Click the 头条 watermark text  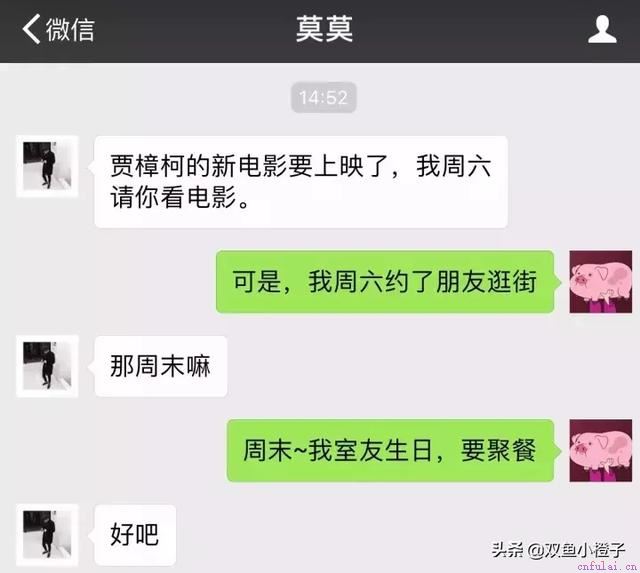(507, 550)
